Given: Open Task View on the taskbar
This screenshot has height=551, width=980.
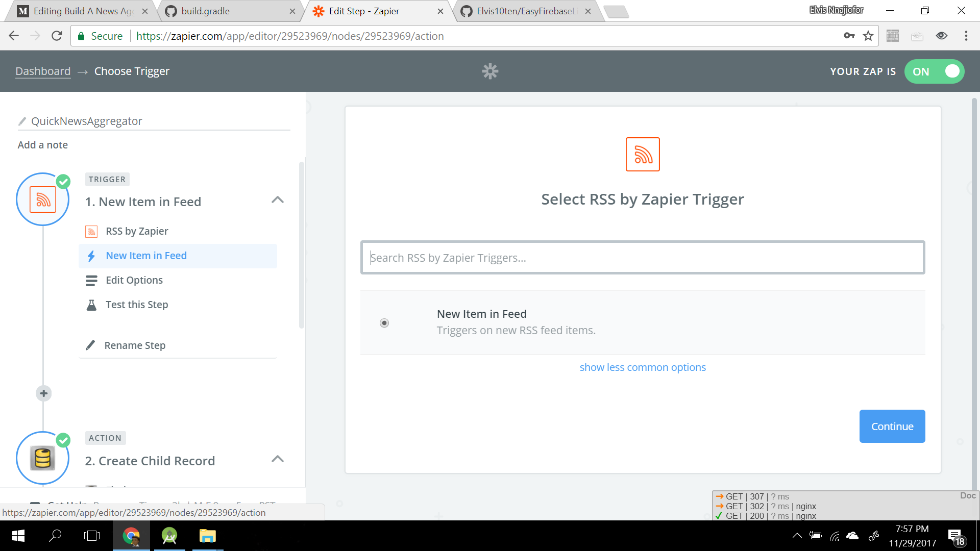Looking at the screenshot, I should tap(92, 536).
